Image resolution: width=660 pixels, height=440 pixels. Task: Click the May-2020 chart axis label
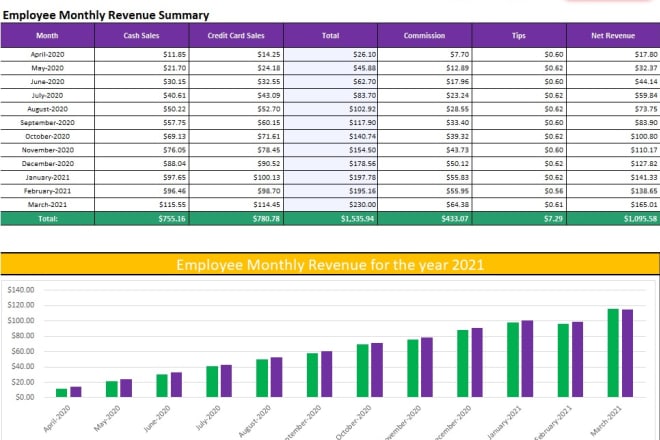(x=107, y=418)
